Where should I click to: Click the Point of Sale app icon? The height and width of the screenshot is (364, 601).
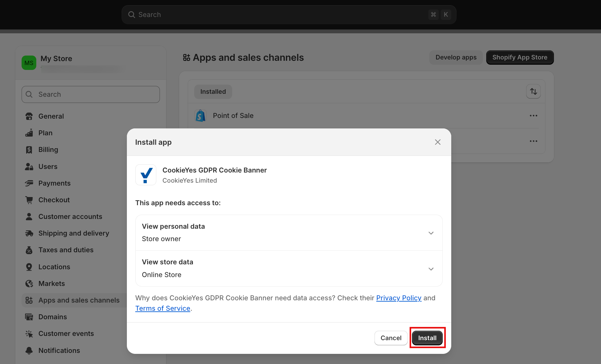200,115
